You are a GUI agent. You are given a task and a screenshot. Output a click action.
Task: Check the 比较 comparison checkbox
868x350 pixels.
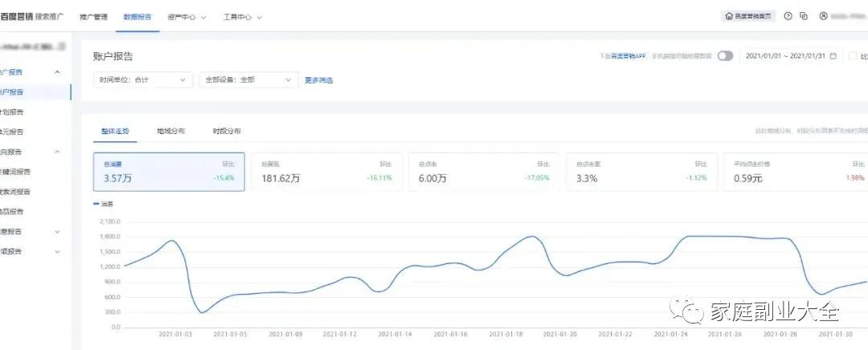pos(853,56)
